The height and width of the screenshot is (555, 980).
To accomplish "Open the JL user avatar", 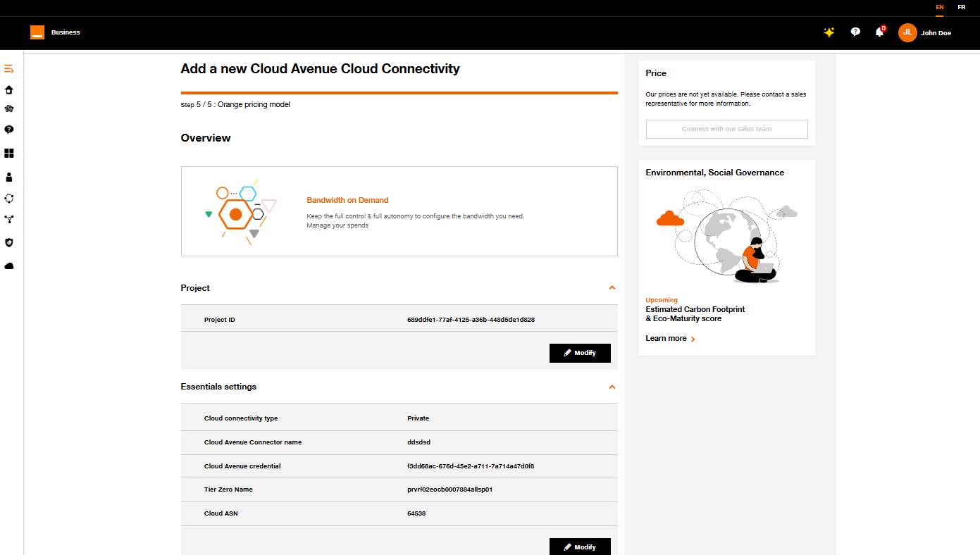I will click(907, 32).
